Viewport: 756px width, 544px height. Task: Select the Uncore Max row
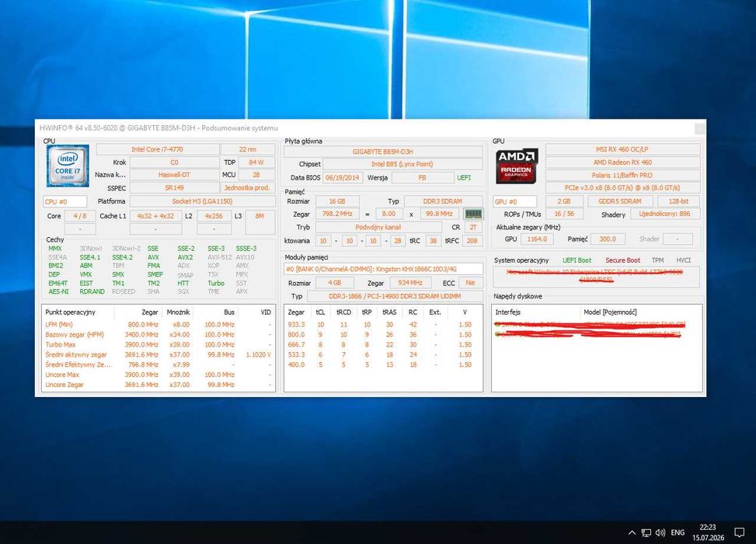click(159, 375)
